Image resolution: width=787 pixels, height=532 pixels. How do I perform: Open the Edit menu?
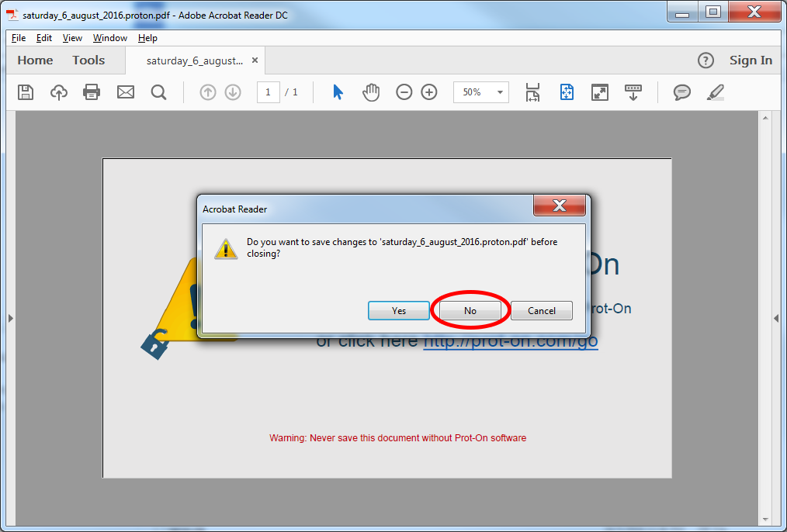44,38
